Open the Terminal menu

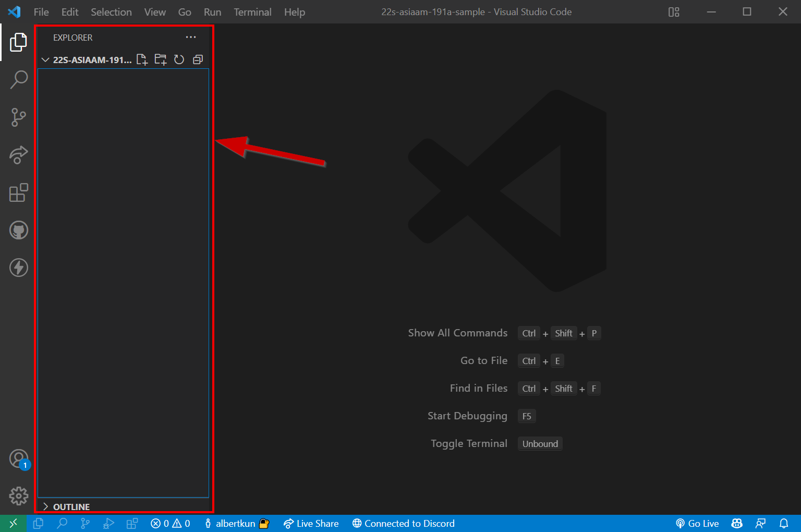252,12
